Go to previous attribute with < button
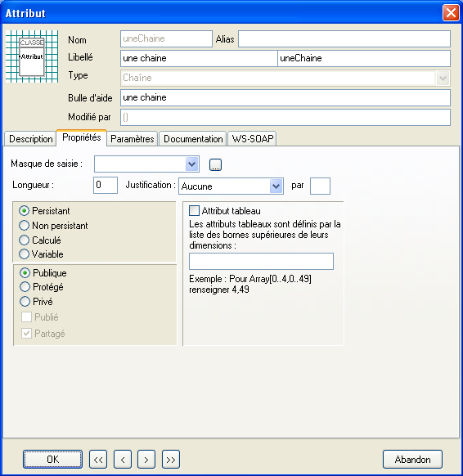Viewport: 463px width, 476px height. coord(123,460)
